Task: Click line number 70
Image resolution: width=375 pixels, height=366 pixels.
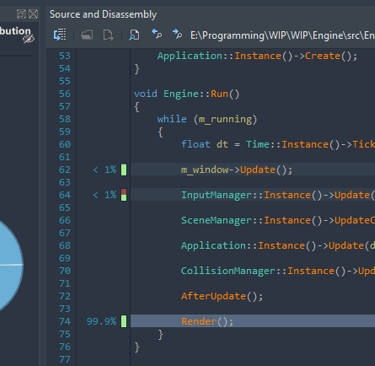Action: coord(65,271)
